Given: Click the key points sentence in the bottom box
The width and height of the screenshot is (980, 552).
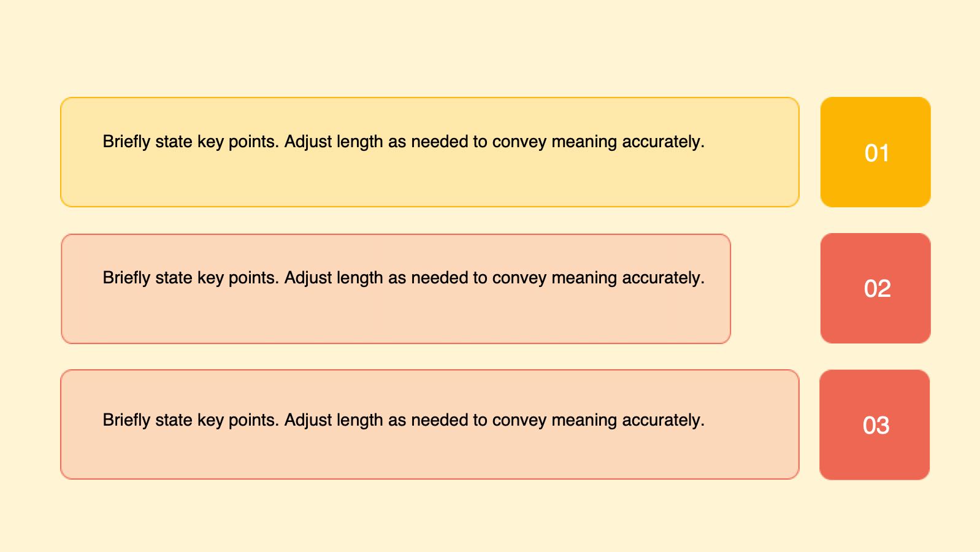Looking at the screenshot, I should [x=403, y=420].
